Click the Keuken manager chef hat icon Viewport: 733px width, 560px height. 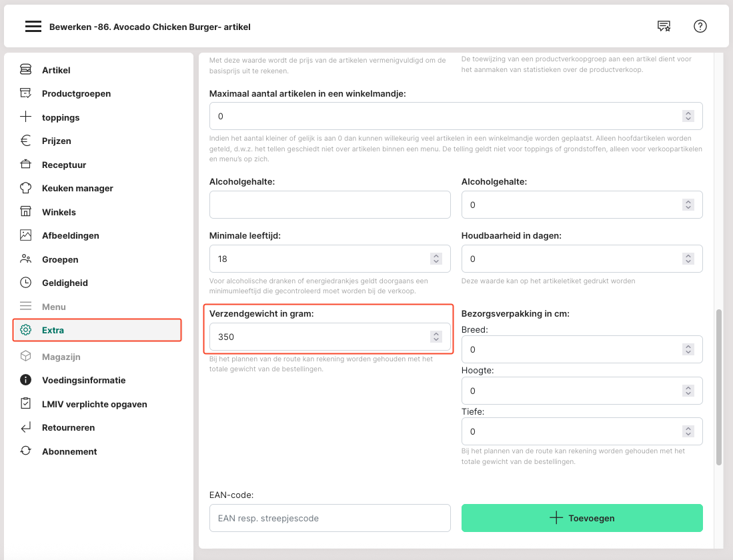pyautogui.click(x=26, y=188)
